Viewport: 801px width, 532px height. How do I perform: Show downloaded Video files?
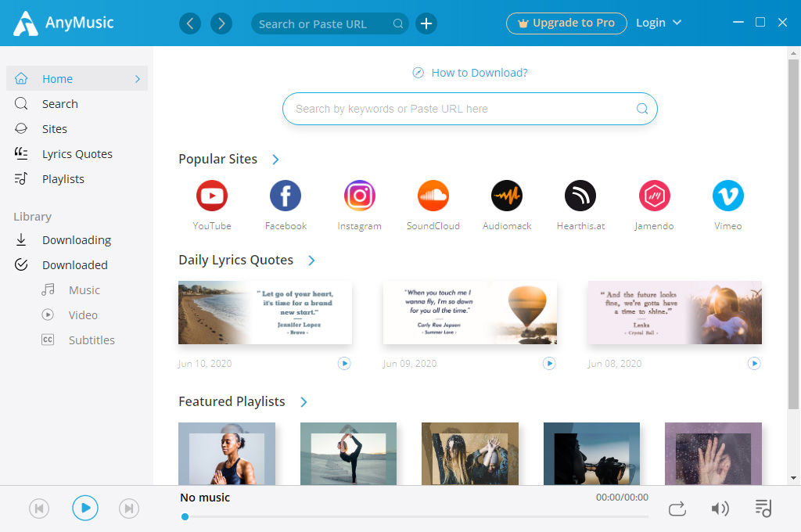click(x=84, y=315)
